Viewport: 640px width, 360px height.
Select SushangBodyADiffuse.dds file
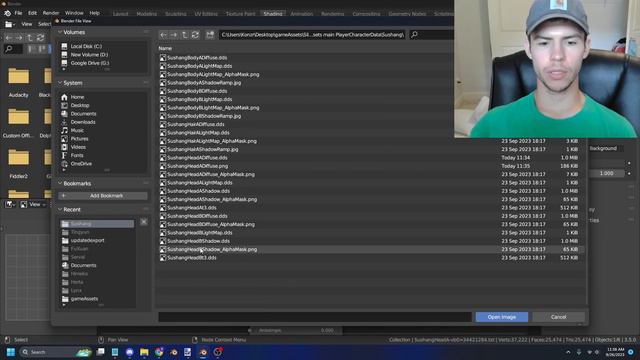point(197,58)
